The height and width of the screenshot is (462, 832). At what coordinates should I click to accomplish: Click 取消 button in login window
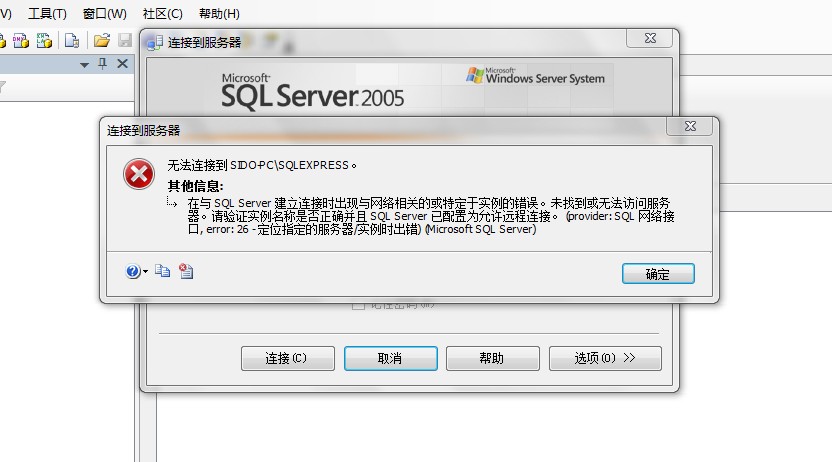pyautogui.click(x=391, y=358)
